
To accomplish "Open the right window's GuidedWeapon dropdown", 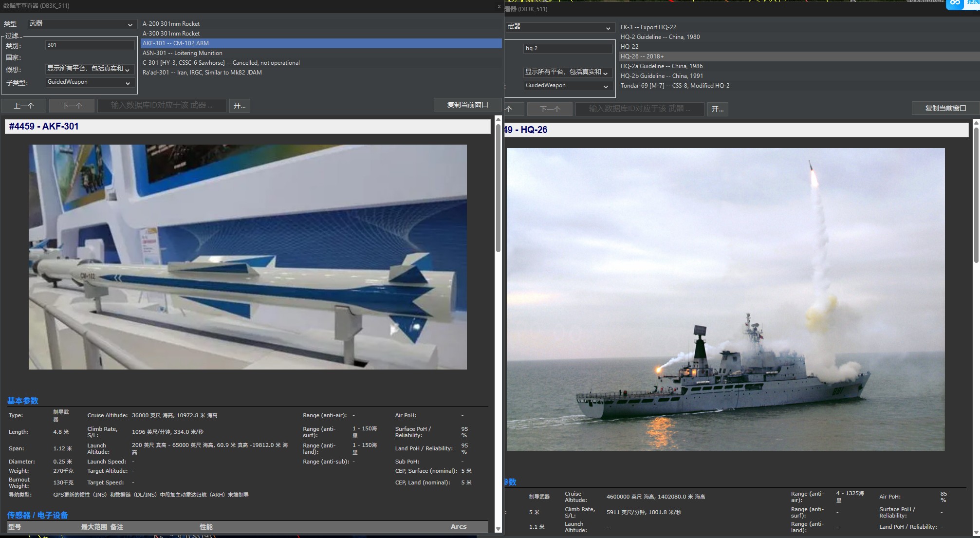I will [x=568, y=86].
